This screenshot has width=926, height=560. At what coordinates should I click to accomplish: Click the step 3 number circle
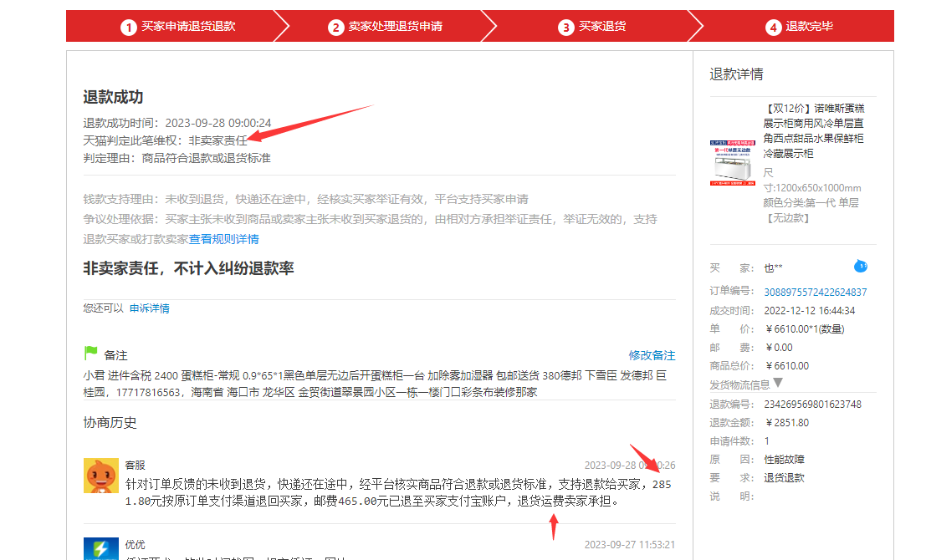tap(565, 27)
